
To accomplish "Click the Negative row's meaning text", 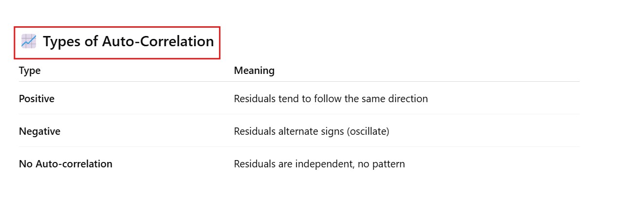I will [312, 131].
